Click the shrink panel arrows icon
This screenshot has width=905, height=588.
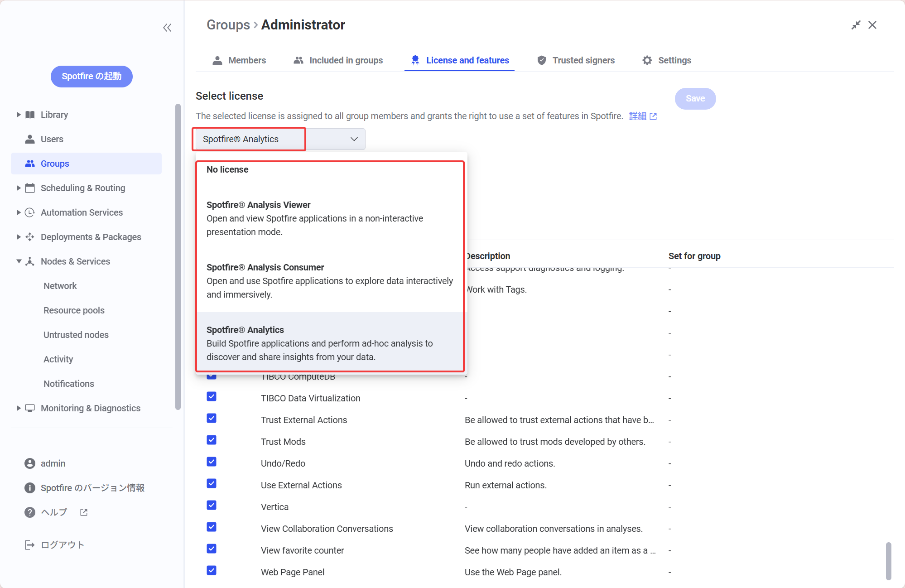point(856,25)
